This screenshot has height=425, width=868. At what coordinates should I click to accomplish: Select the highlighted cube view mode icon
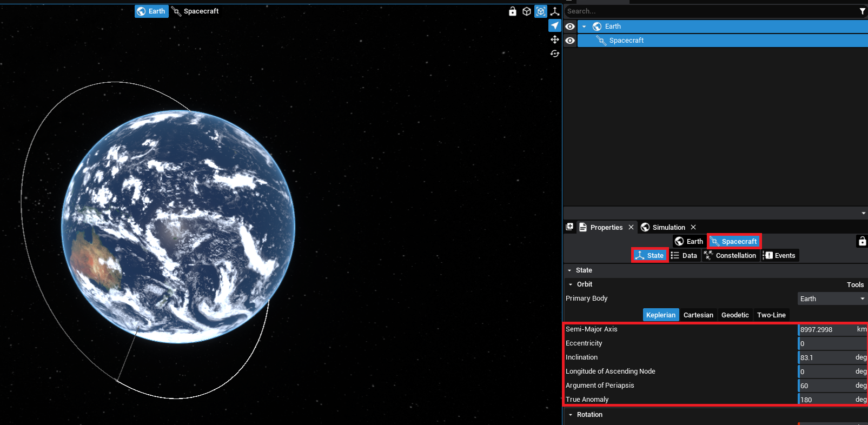tap(541, 11)
